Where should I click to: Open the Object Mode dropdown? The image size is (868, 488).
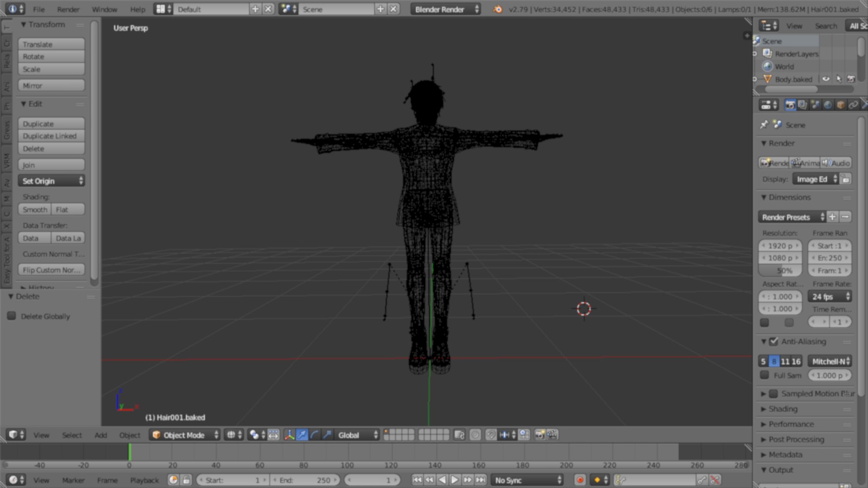(185, 435)
